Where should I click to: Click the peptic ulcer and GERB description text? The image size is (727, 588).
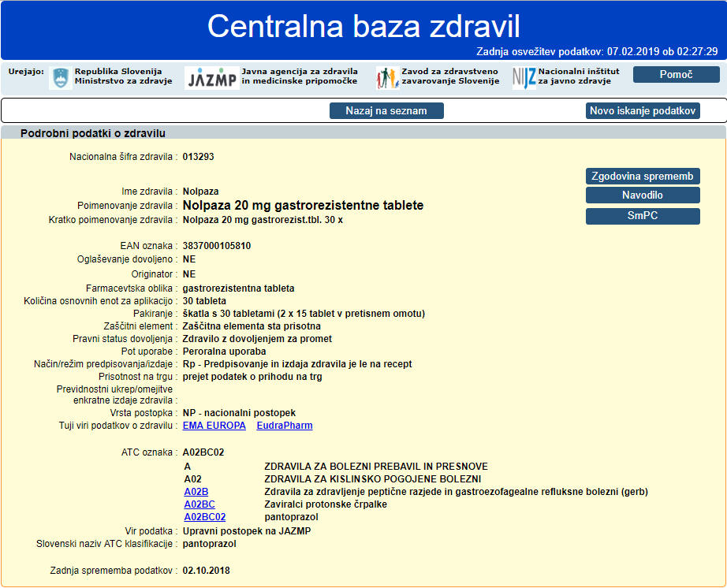click(x=457, y=492)
